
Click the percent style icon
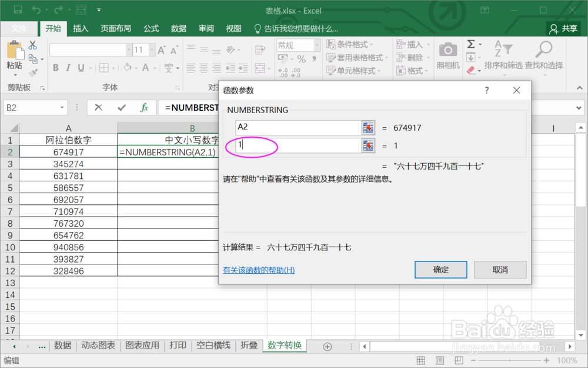(x=302, y=59)
